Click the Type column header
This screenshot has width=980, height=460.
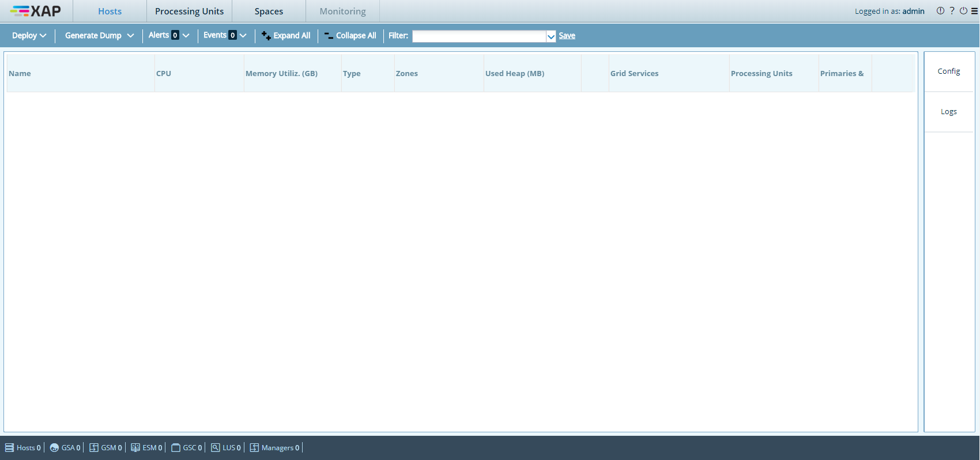click(x=368, y=73)
